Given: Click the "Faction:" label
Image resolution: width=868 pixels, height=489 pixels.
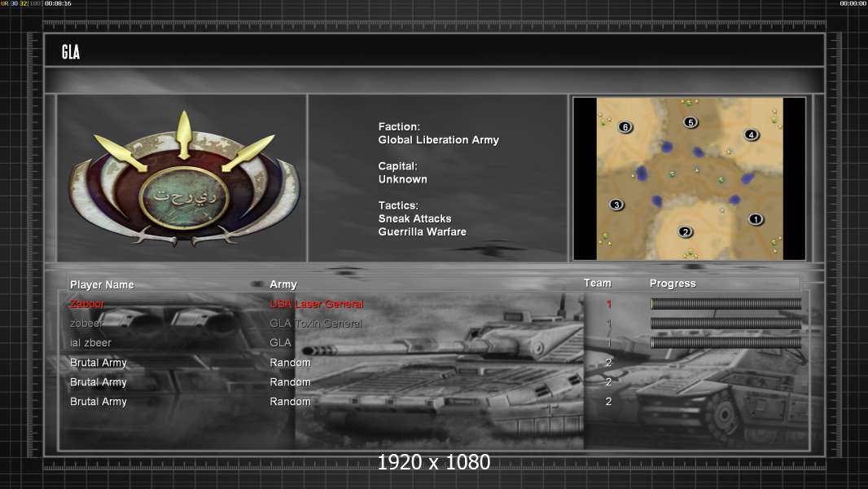Looking at the screenshot, I should point(399,127).
